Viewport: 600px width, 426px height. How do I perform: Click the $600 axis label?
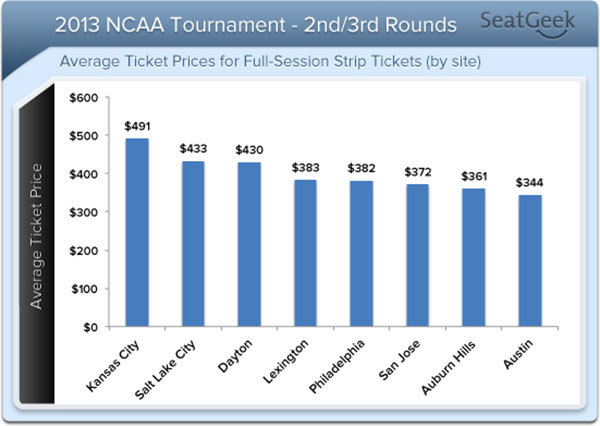pyautogui.click(x=84, y=98)
